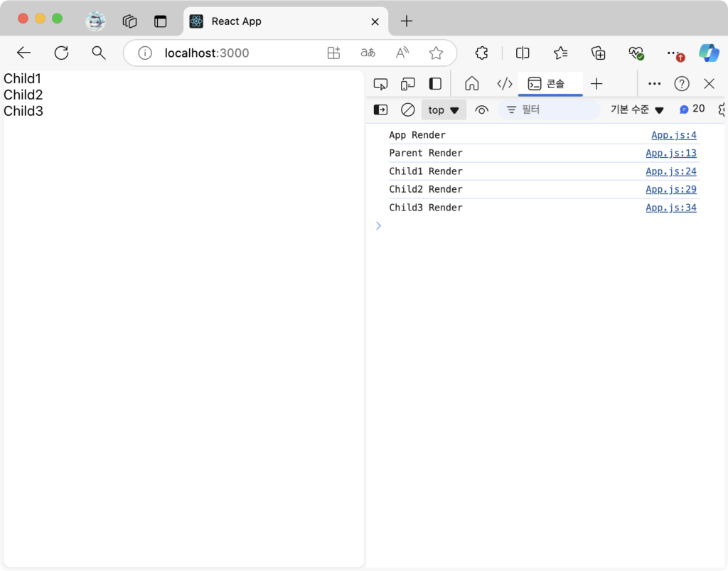Reload the page with refresh icon
Screen dimensions: 728x571
click(62, 53)
